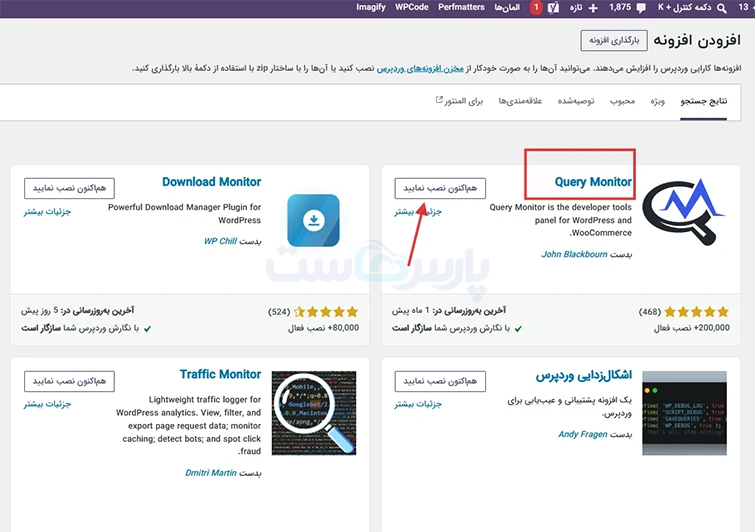Switch to the توصیه‌شده tab
This screenshot has height=532, width=755.
[576, 101]
